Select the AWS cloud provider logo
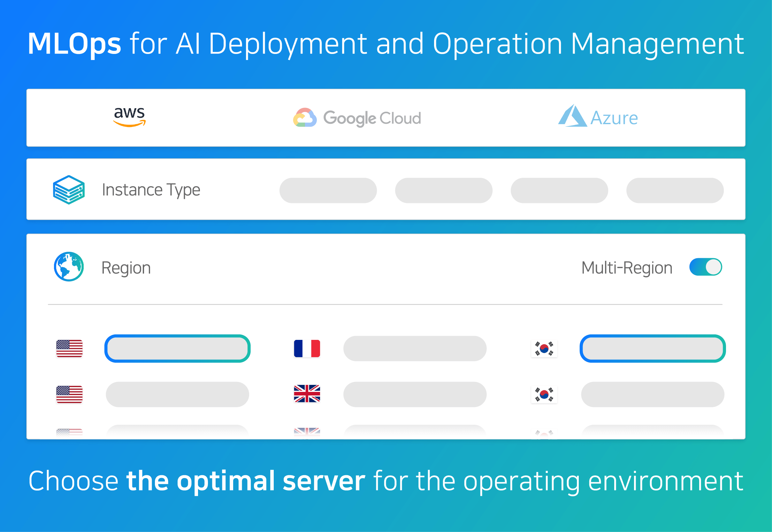This screenshot has width=772, height=532. [x=129, y=117]
